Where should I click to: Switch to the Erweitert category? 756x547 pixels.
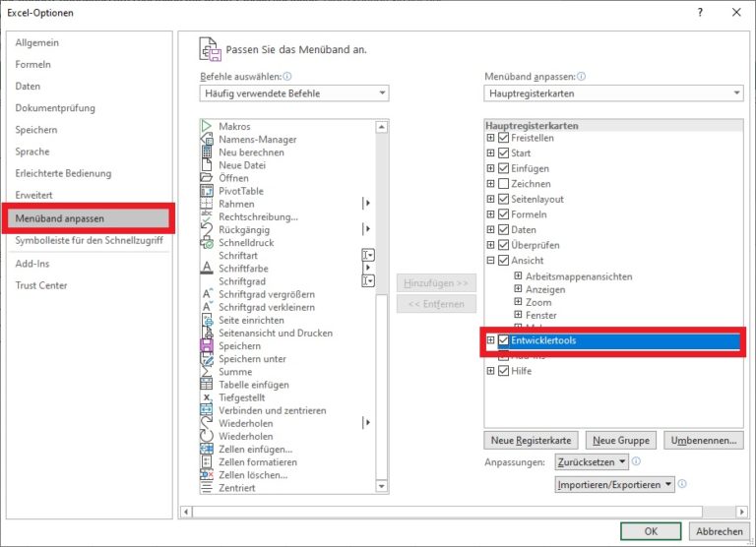point(33,195)
